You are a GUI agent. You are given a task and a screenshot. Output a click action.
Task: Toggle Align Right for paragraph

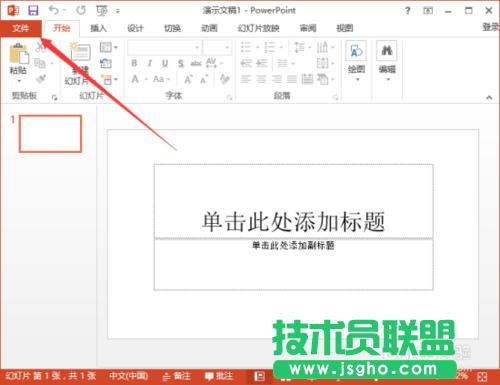[277, 79]
